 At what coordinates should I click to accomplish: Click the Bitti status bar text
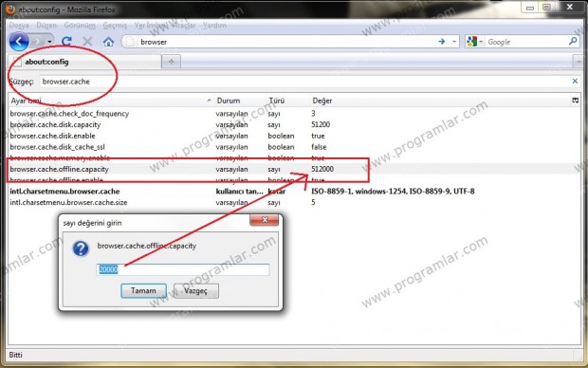[x=16, y=355]
